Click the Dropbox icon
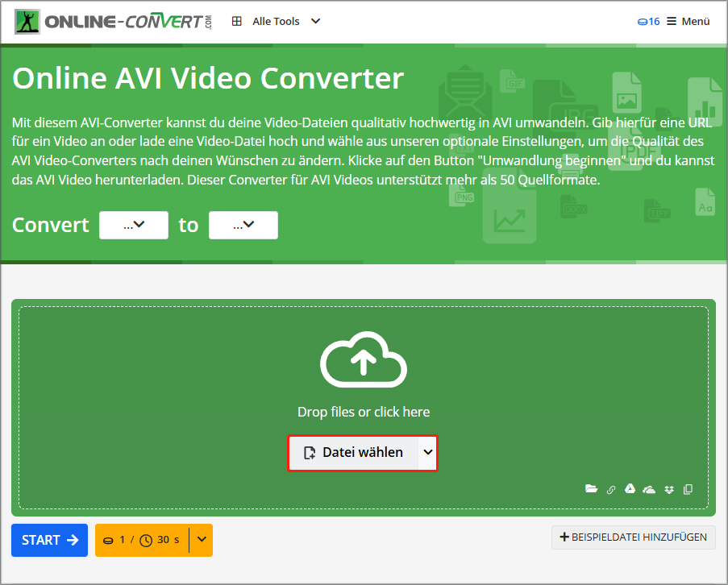Screen dimensions: 728x585 tap(669, 489)
